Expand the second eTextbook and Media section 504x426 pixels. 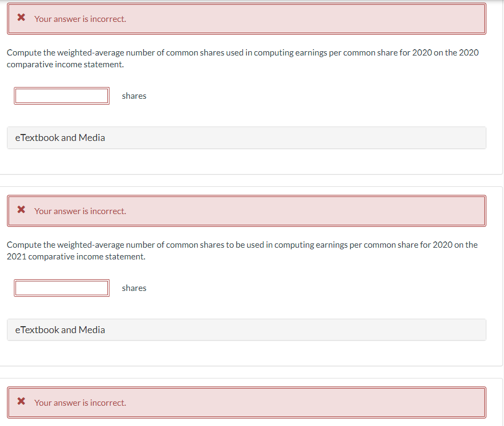coord(247,330)
